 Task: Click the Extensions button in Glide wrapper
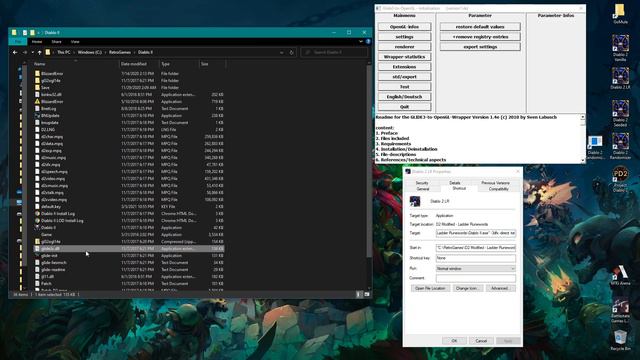click(x=404, y=67)
